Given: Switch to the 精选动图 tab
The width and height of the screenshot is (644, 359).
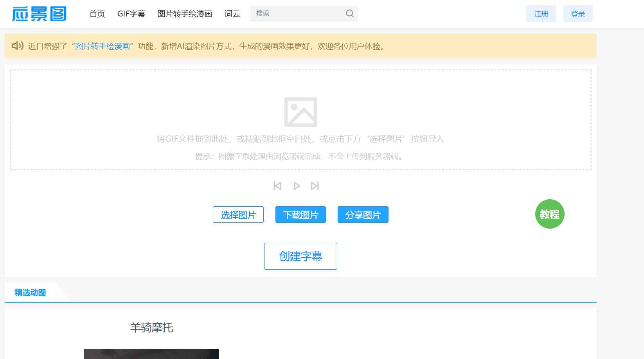Looking at the screenshot, I should click(31, 292).
